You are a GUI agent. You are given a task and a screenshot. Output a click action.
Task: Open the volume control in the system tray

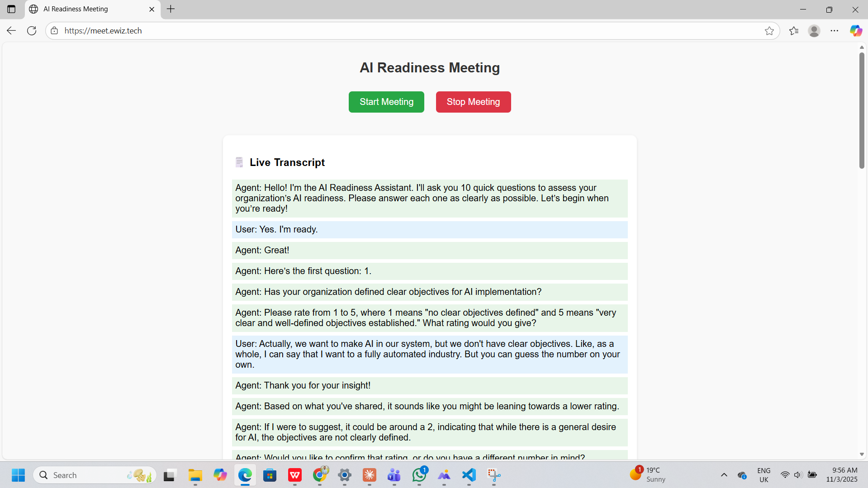[798, 475]
